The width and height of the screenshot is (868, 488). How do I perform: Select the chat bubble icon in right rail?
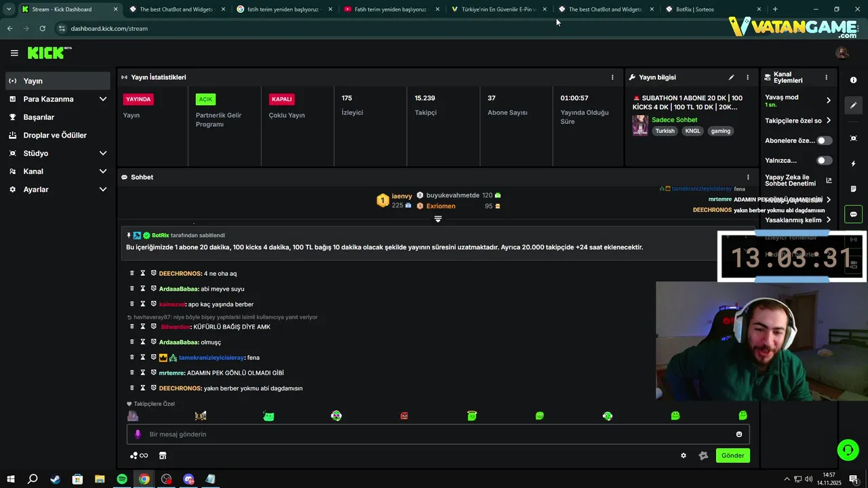(853, 214)
